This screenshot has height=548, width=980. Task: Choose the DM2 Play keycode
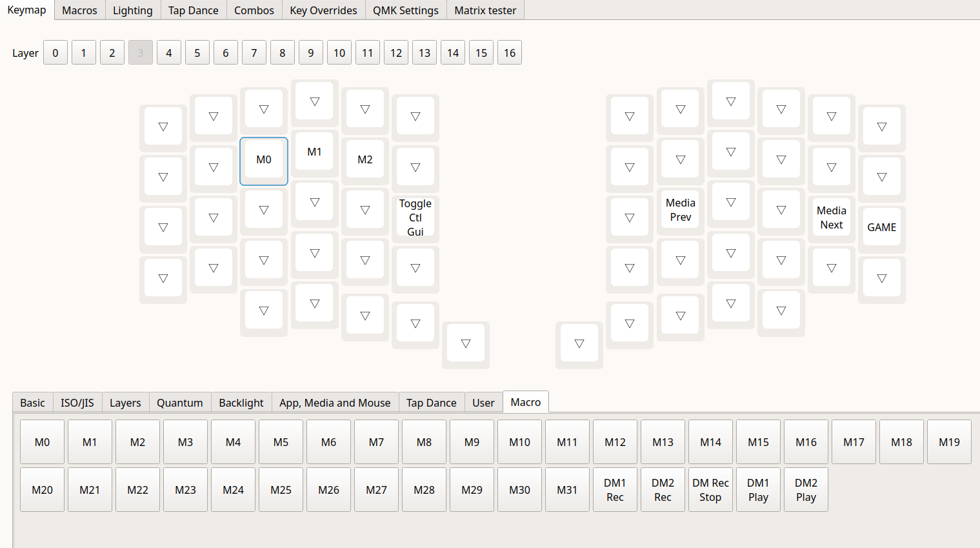coord(806,490)
